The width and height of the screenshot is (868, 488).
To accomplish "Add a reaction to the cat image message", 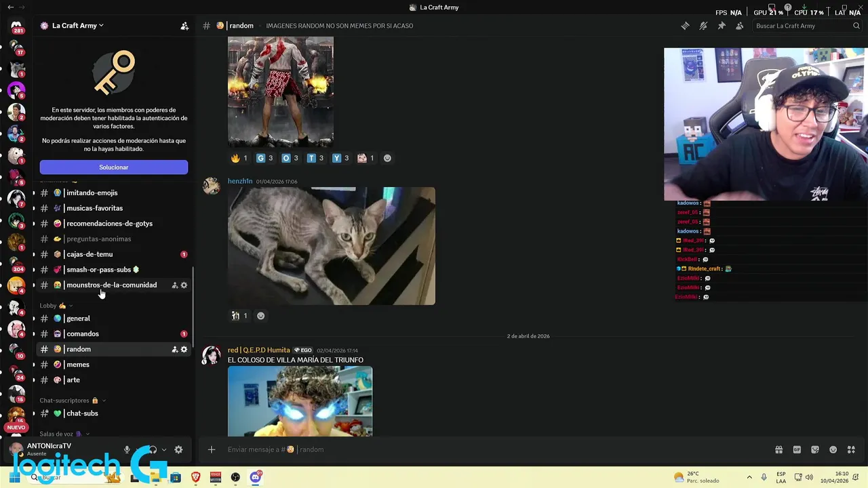I will click(x=260, y=316).
